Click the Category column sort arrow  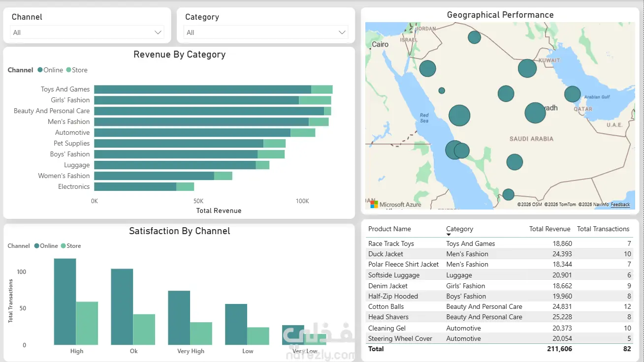(x=449, y=235)
